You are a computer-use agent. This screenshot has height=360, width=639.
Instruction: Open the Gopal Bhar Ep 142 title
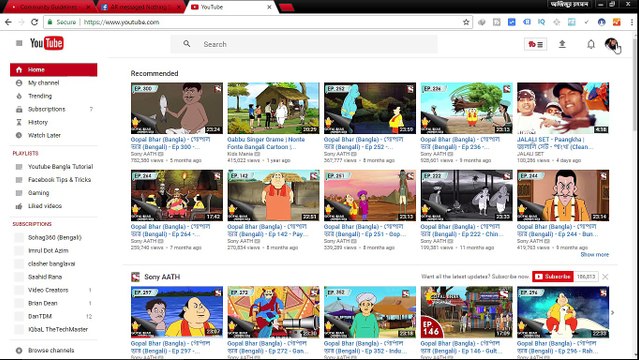[x=268, y=230]
